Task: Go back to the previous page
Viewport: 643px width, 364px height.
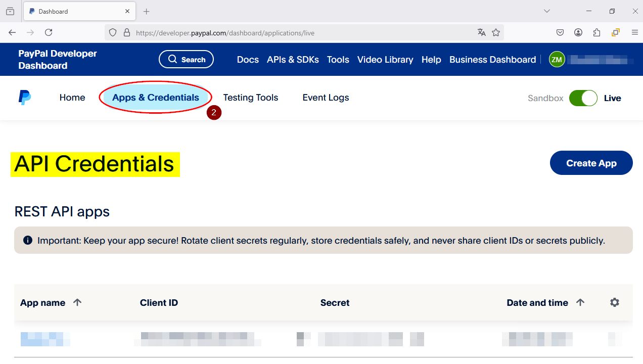Action: click(12, 32)
